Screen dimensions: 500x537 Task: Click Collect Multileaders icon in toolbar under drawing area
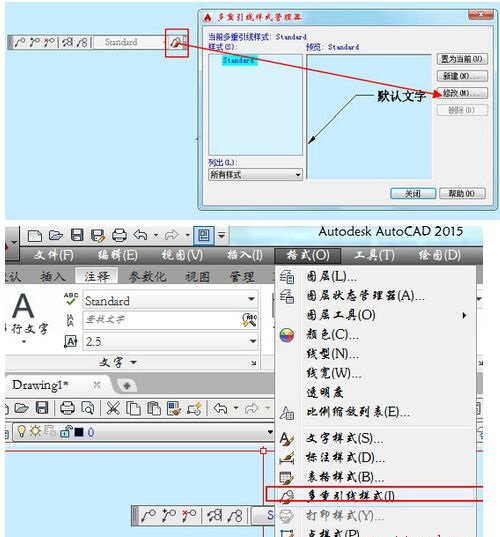235,515
